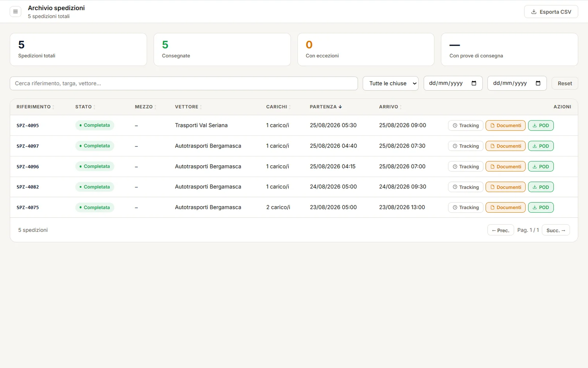588x368 pixels.
Task: Open Documenti for SPZ-4097
Action: tap(506, 146)
